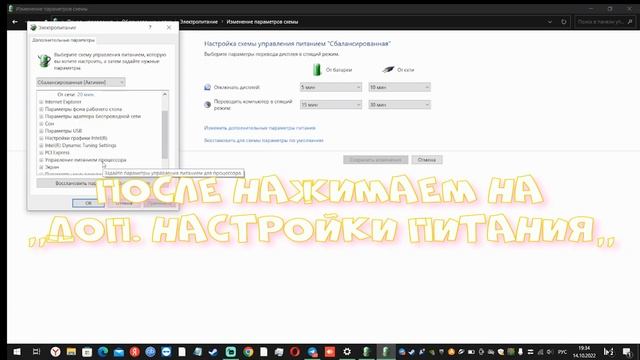
Task: Open link Восстановить для схемы параметры по умолчанию
Action: pyautogui.click(x=264, y=140)
